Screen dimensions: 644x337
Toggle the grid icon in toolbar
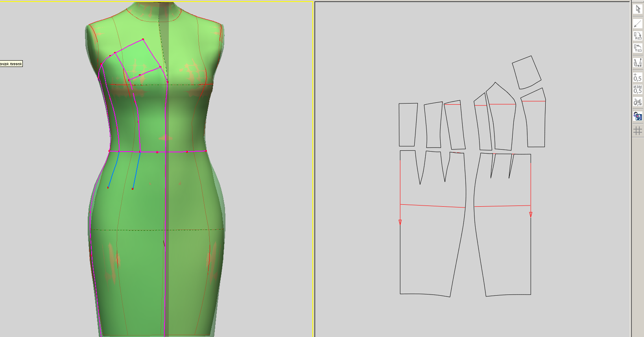[x=638, y=131]
